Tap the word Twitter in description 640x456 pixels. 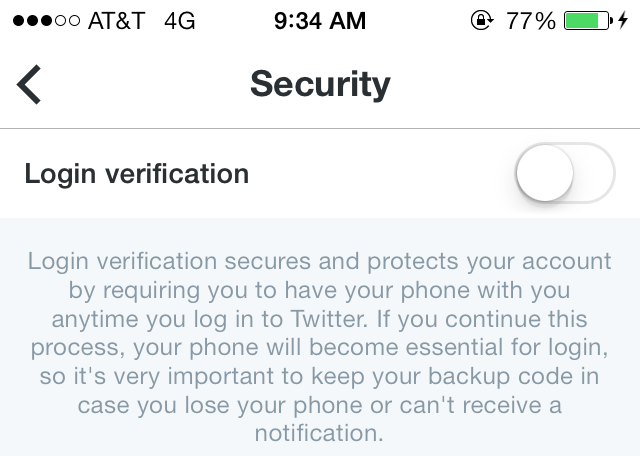click(x=329, y=318)
